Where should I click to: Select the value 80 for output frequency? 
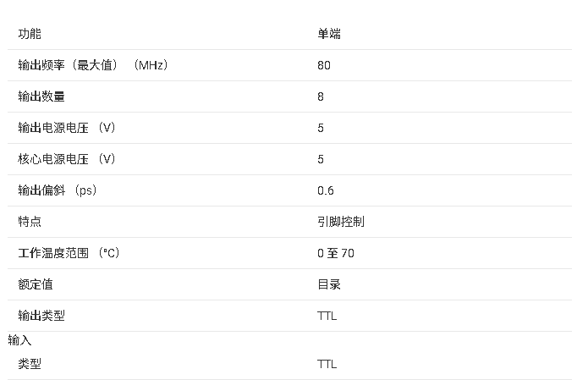[324, 65]
